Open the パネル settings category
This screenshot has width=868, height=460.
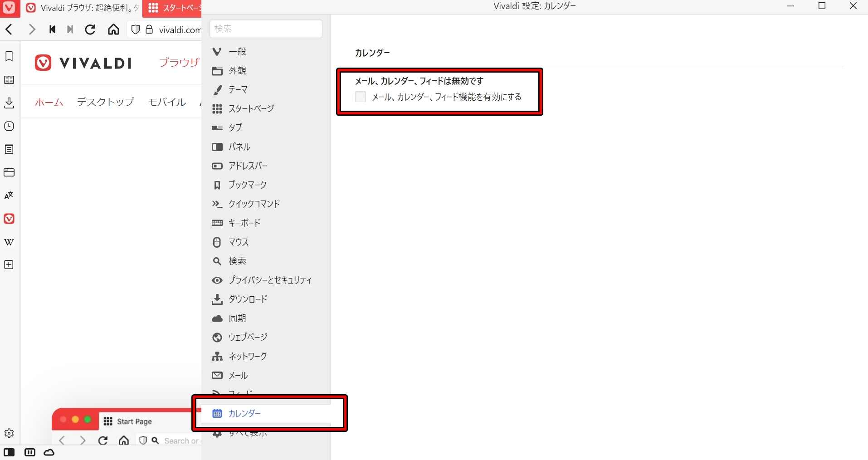(266, 147)
